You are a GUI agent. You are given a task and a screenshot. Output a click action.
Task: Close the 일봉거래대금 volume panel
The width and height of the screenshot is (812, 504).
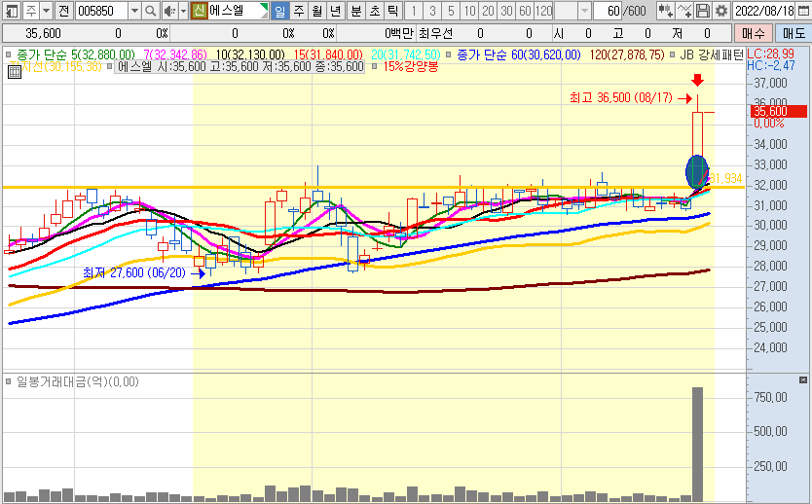click(803, 379)
